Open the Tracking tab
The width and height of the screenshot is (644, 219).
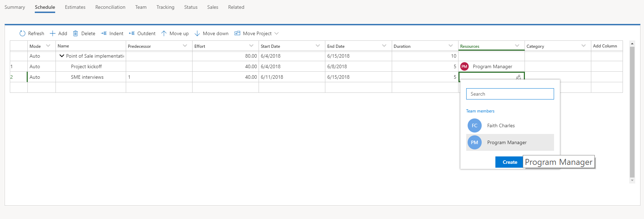[x=165, y=7]
